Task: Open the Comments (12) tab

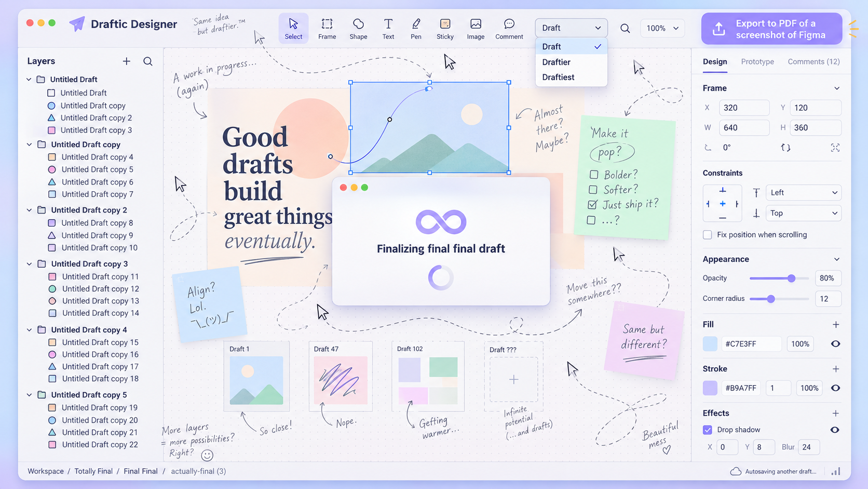Action: (813, 61)
